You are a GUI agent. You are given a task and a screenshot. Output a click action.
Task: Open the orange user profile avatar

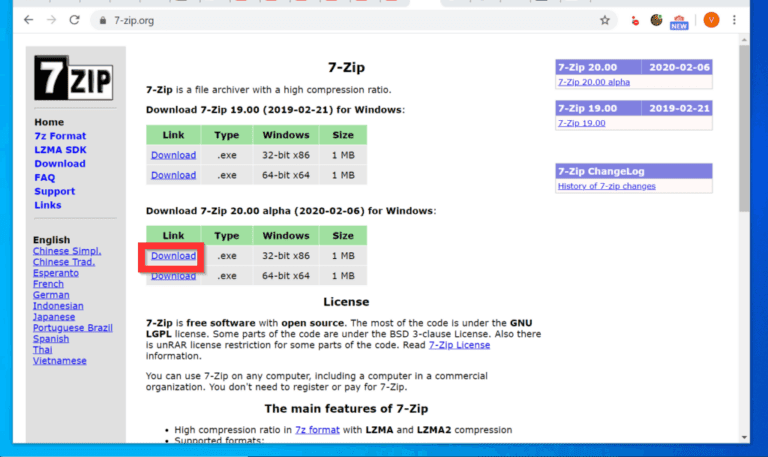pyautogui.click(x=711, y=20)
